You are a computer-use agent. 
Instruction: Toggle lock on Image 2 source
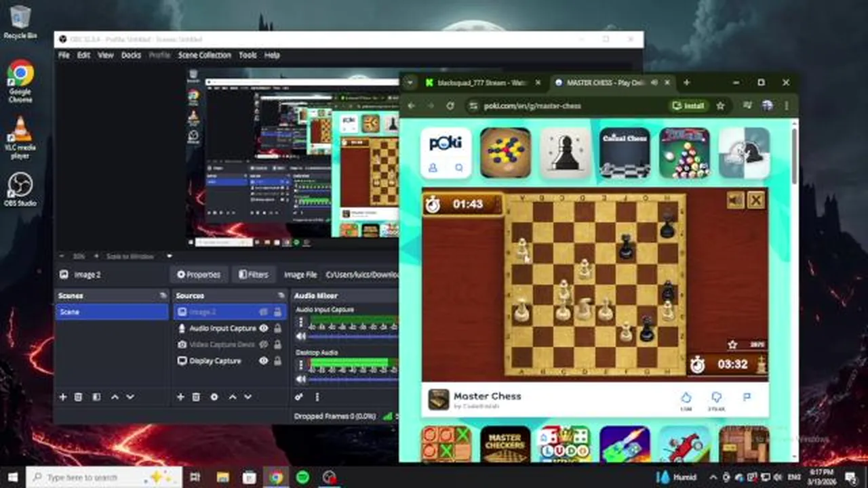click(277, 312)
